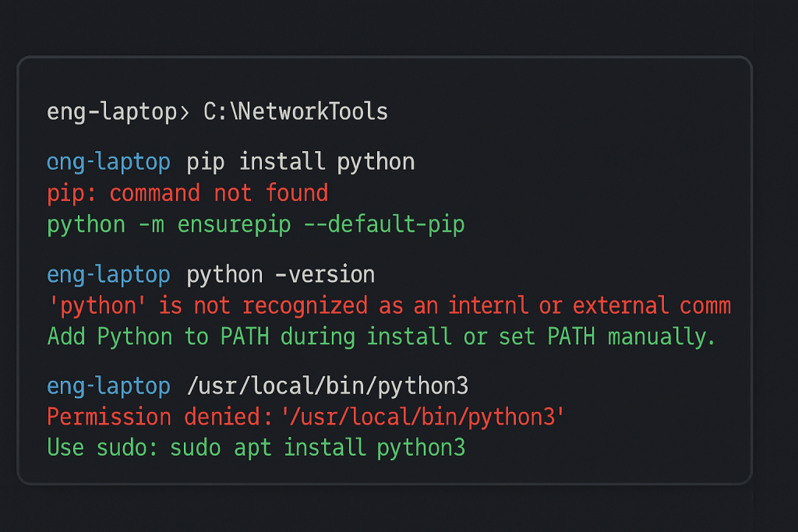Select the 'pip: command not found' error line
Viewport: 798px width, 532px height.
pyautogui.click(x=187, y=193)
